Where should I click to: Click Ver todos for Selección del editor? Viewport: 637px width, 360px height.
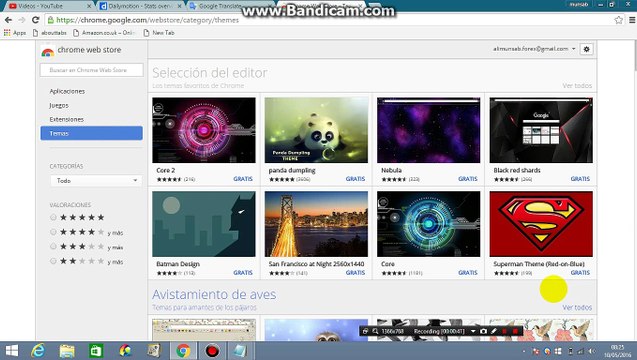577,86
